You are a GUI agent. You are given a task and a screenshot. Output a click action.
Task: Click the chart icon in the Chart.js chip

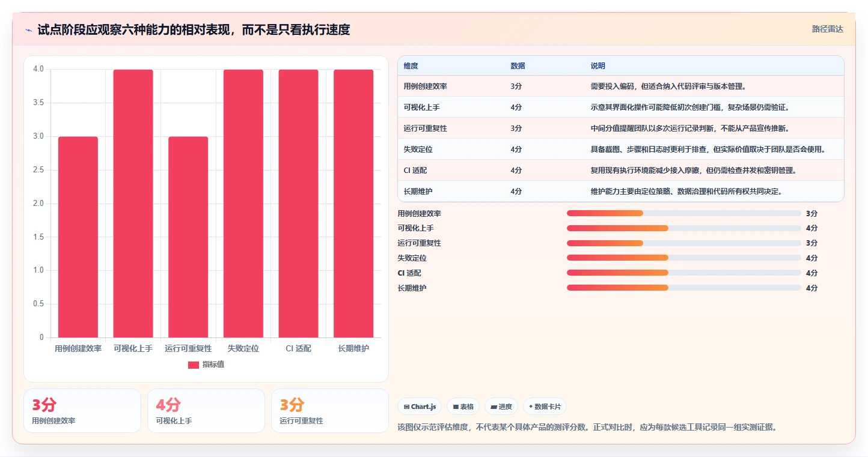[407, 407]
